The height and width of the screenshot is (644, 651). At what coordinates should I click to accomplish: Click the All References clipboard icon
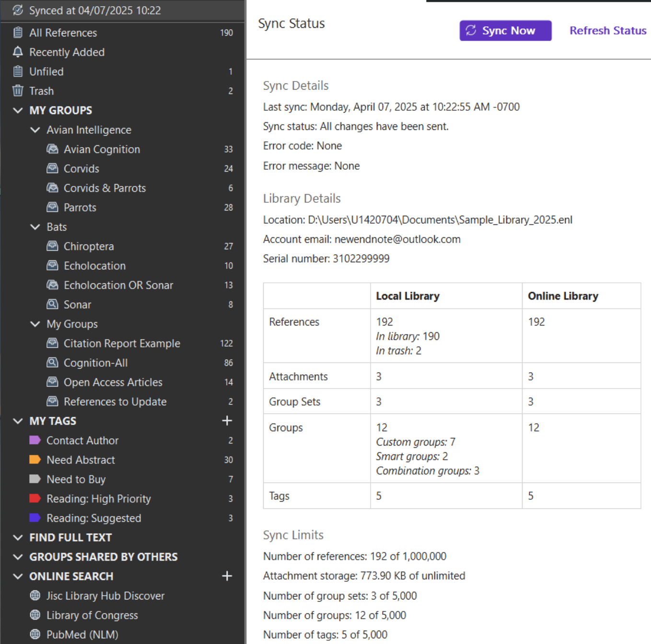(17, 32)
